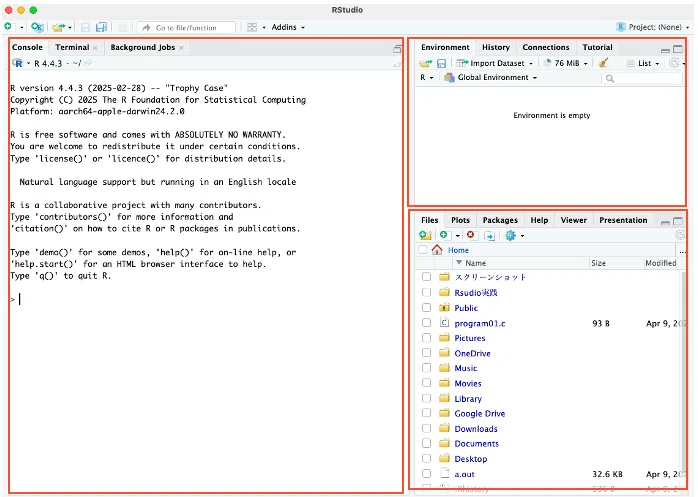Check the box next to OneDrive folder

[426, 353]
